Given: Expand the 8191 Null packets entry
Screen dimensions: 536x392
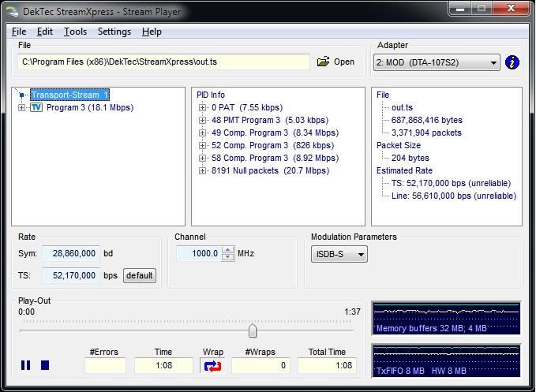Looking at the screenshot, I should click(202, 170).
